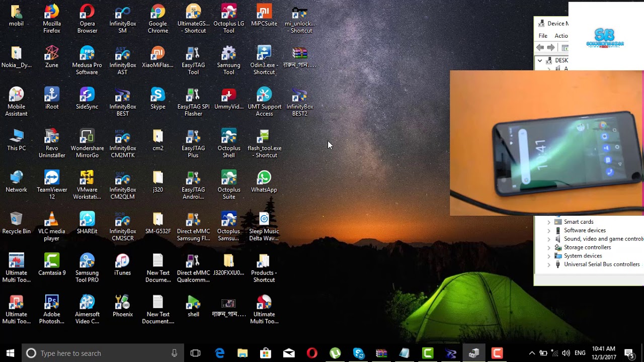
Task: Open the Action menu in Device Manager
Action: (x=561, y=36)
